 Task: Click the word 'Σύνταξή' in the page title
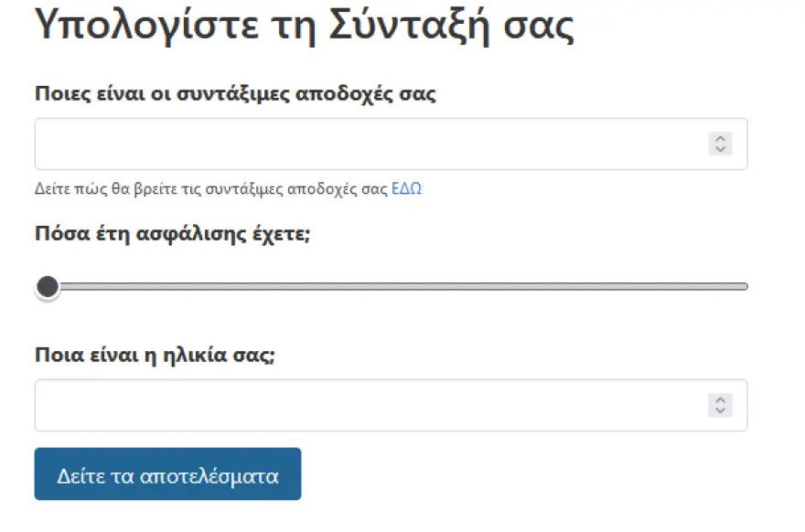[x=409, y=25]
